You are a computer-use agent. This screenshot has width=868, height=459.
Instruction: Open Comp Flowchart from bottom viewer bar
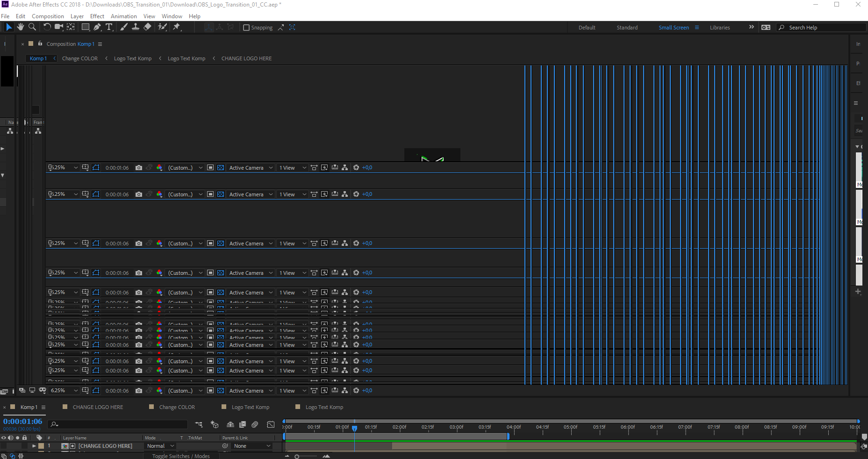345,390
